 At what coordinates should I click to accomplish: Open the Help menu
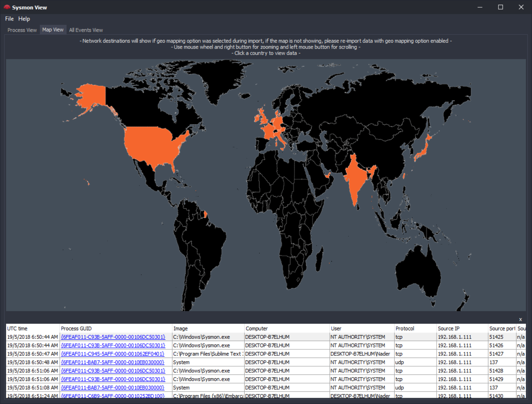click(x=24, y=19)
